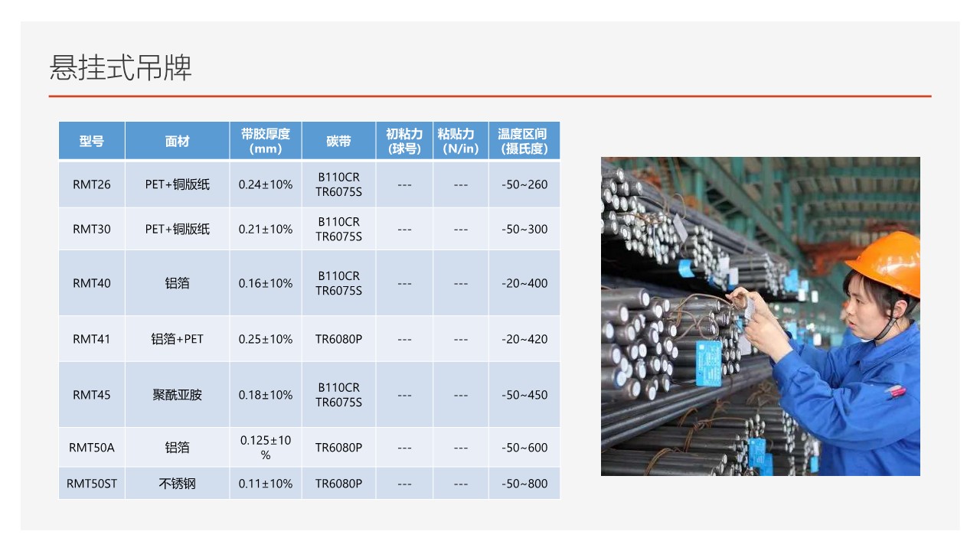Select the -20~420 temperature cell

[x=524, y=339]
